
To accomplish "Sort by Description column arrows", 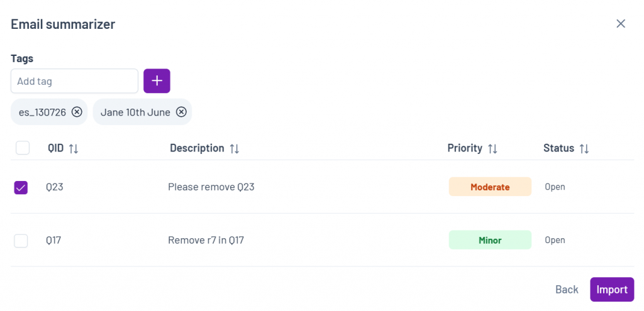I will pos(234,148).
